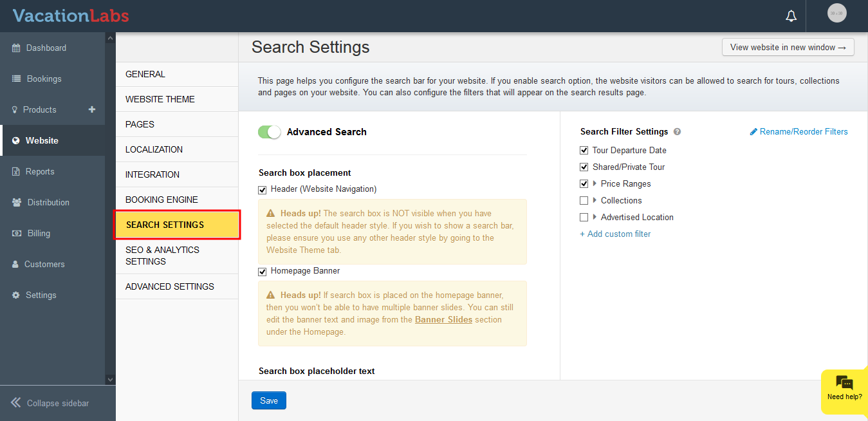Screen dimensions: 868x421
Task: Click the notification bell icon
Action: 791,16
